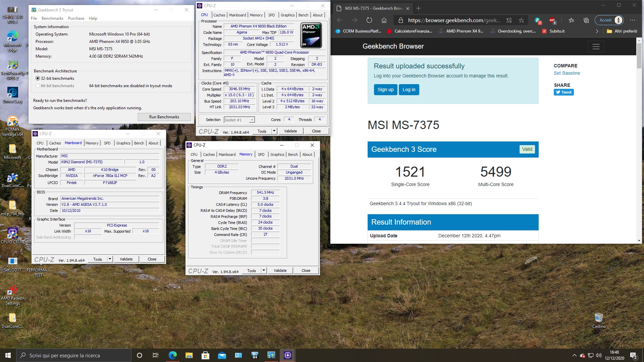Open AMD Radeon Settings desktop icon
This screenshot has width=644, height=362.
(x=12, y=295)
